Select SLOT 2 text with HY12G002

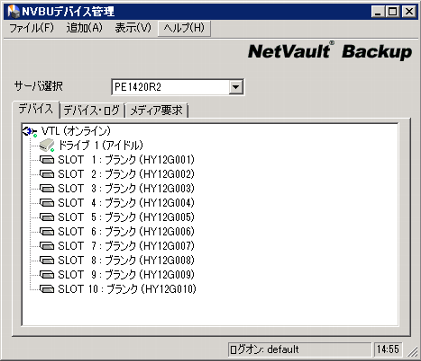tap(126, 174)
